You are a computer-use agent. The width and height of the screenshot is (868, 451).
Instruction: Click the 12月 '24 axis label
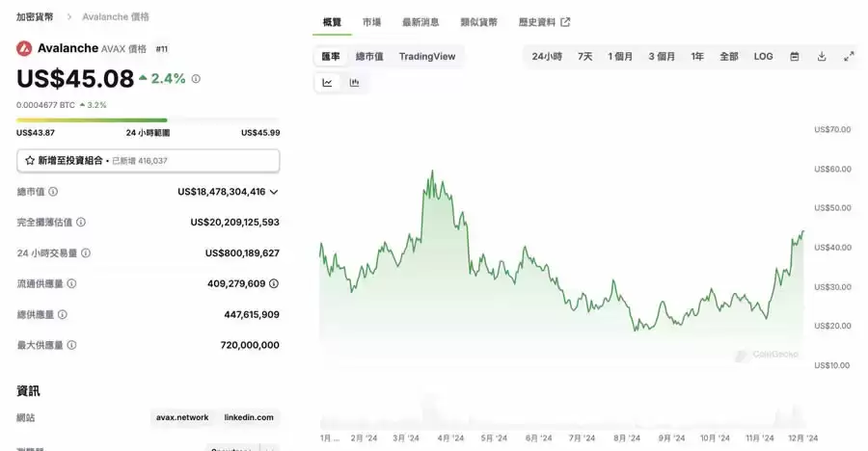pos(802,438)
